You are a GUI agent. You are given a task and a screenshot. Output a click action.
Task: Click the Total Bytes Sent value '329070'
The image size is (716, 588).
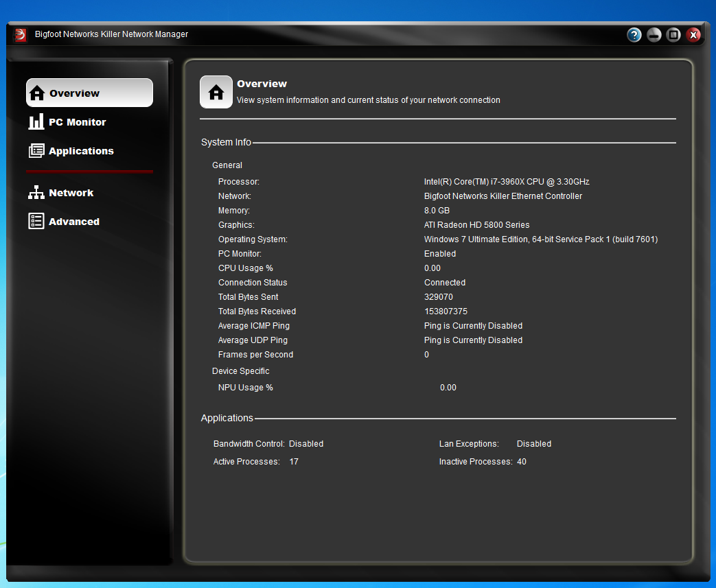(439, 296)
